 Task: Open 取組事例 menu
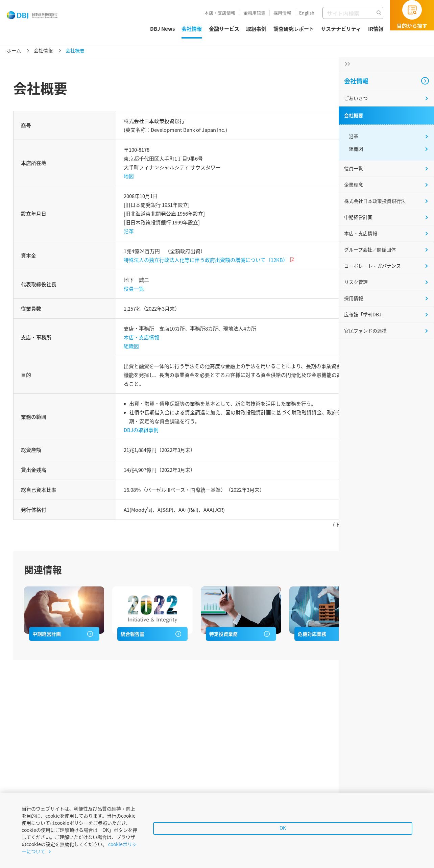coord(256,29)
